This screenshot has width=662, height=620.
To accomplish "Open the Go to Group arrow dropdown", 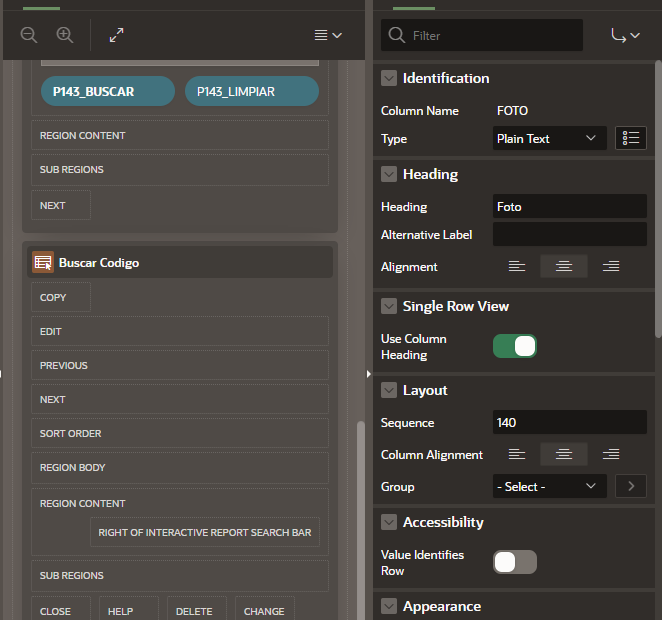I will (x=625, y=35).
